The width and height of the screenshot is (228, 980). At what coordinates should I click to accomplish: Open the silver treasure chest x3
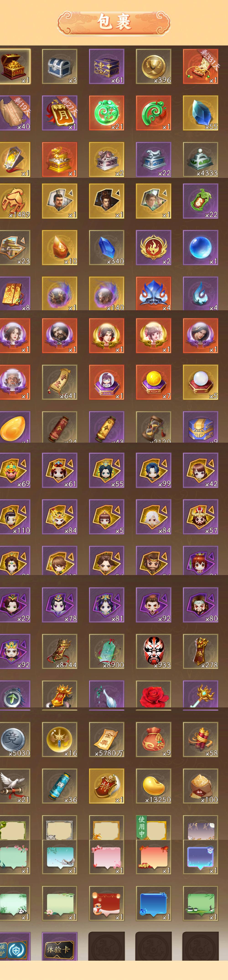60,67
